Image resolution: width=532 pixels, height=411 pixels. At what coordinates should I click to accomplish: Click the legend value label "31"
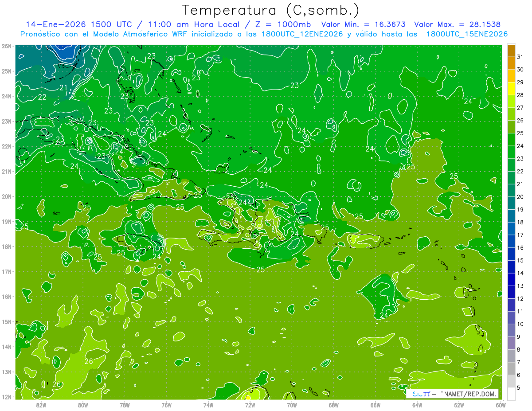520,57
